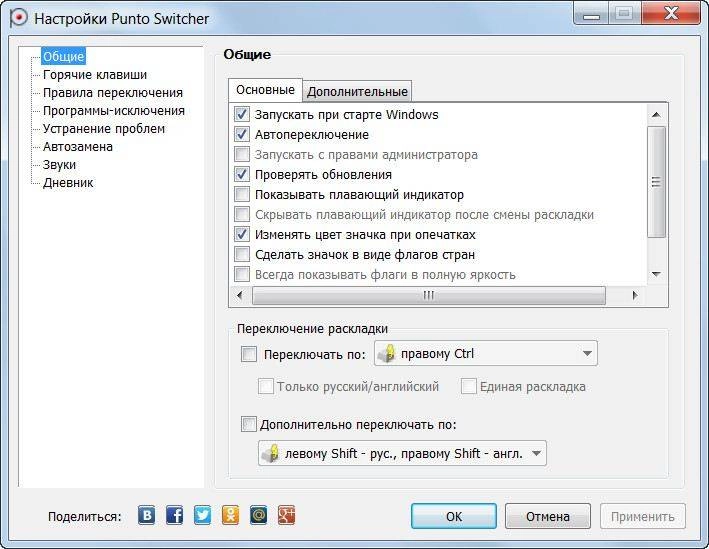Open 'Автозамена' section

click(x=77, y=147)
